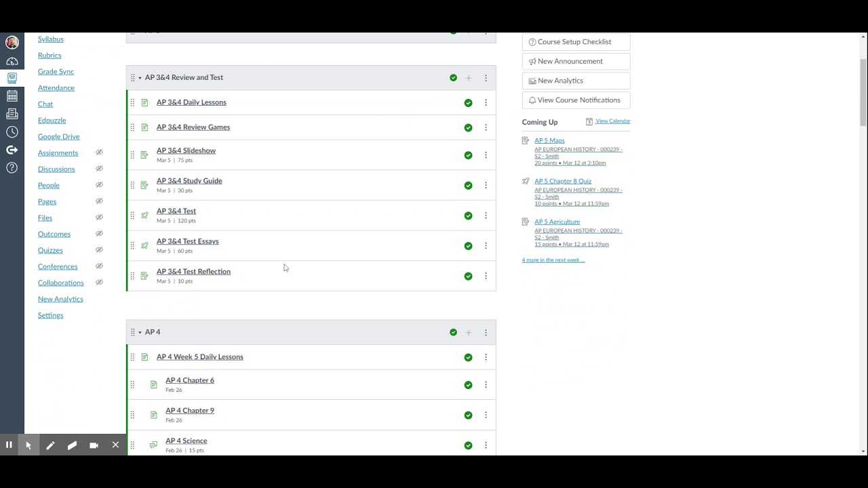Select the highlighter annotation tool
Viewport: 868px width, 488px height.
point(72,445)
